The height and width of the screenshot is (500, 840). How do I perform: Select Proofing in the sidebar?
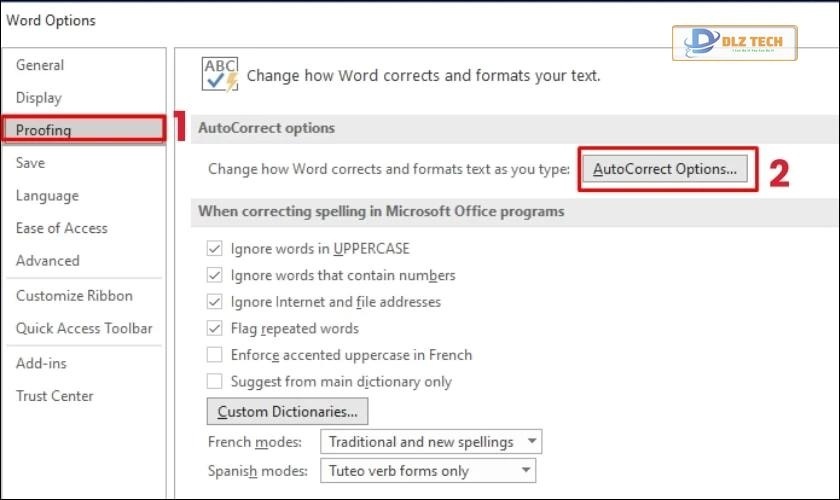click(x=44, y=130)
